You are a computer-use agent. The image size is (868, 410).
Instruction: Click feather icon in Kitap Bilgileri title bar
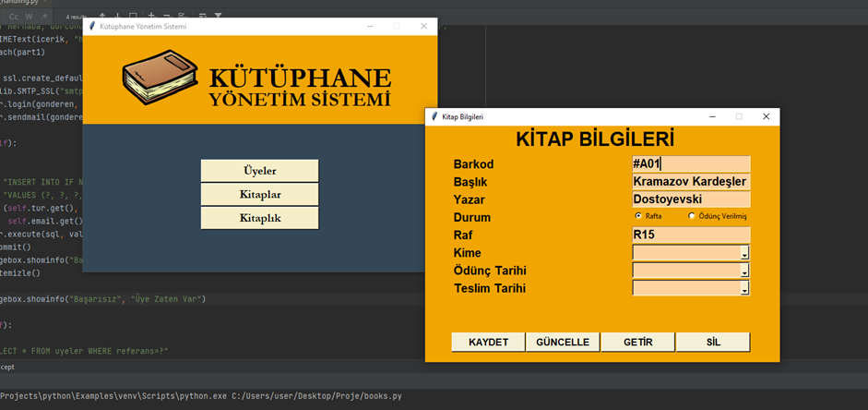434,116
